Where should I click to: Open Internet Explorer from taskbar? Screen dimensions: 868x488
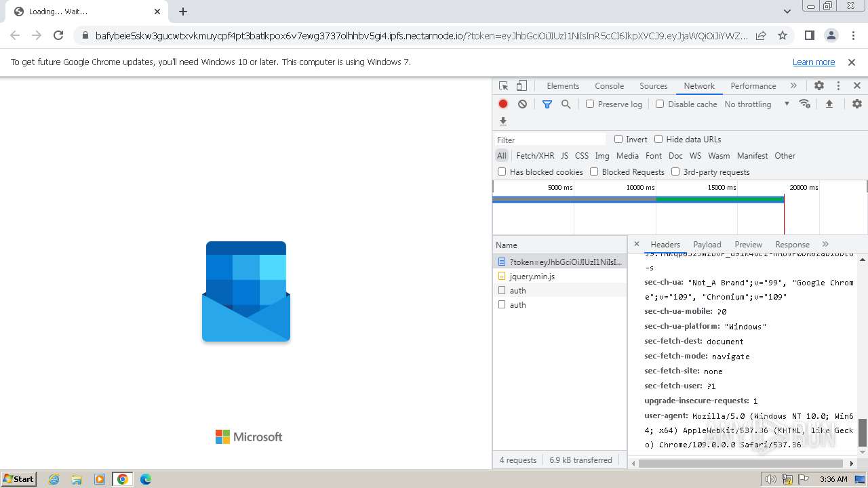[x=54, y=479]
